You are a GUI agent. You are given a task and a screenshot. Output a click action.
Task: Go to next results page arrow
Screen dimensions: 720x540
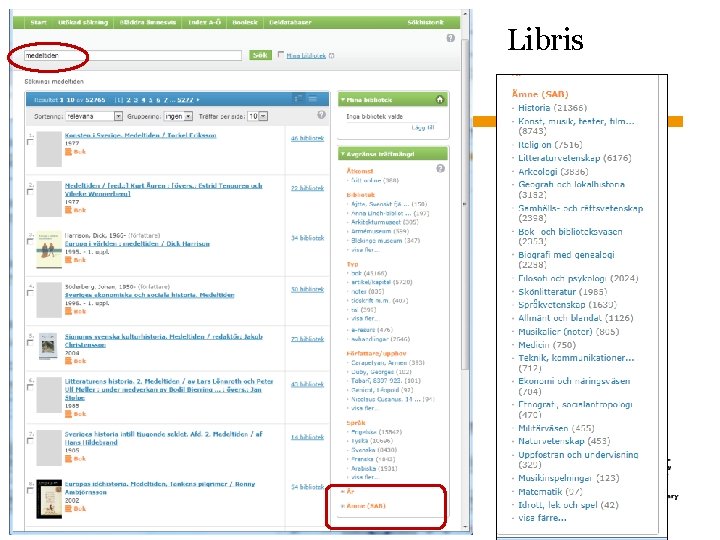198,100
